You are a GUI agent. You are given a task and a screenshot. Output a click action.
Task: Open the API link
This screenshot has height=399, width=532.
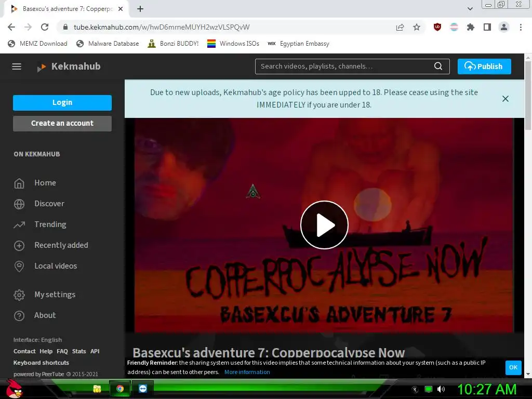coord(95,351)
